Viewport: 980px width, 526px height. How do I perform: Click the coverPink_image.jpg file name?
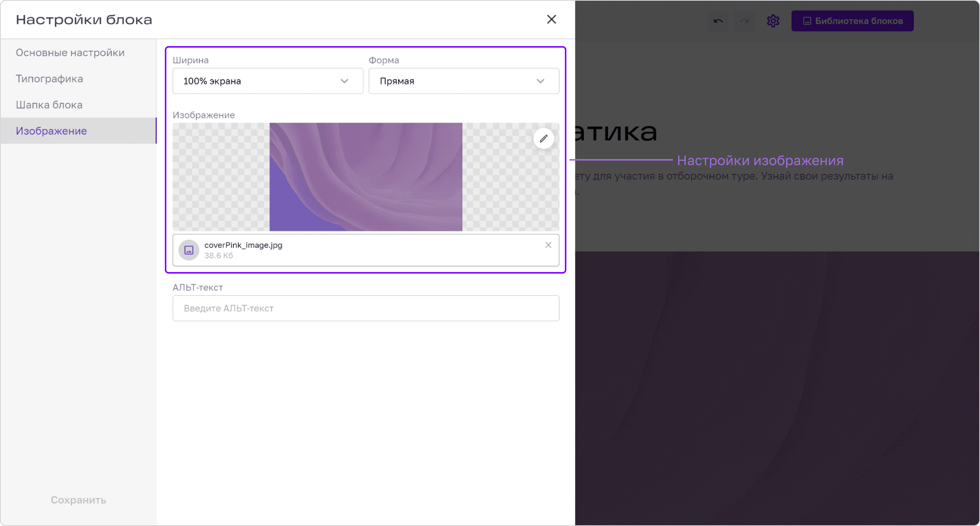tap(243, 245)
